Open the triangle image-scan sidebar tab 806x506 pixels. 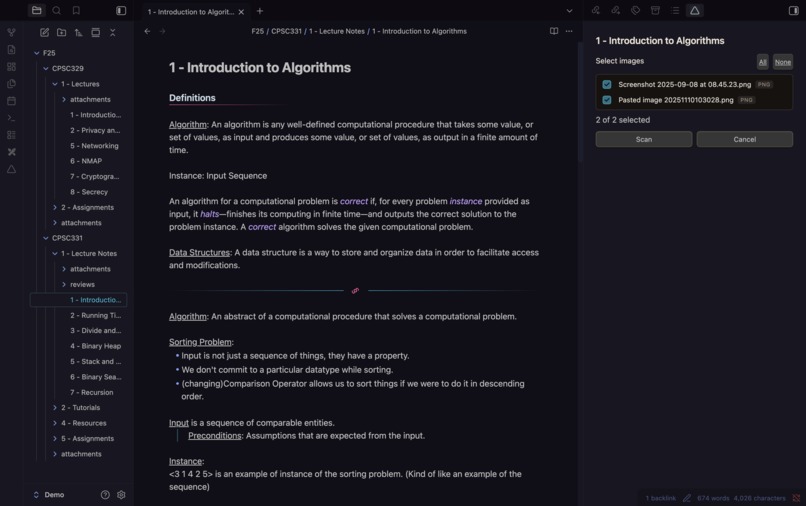coord(694,10)
